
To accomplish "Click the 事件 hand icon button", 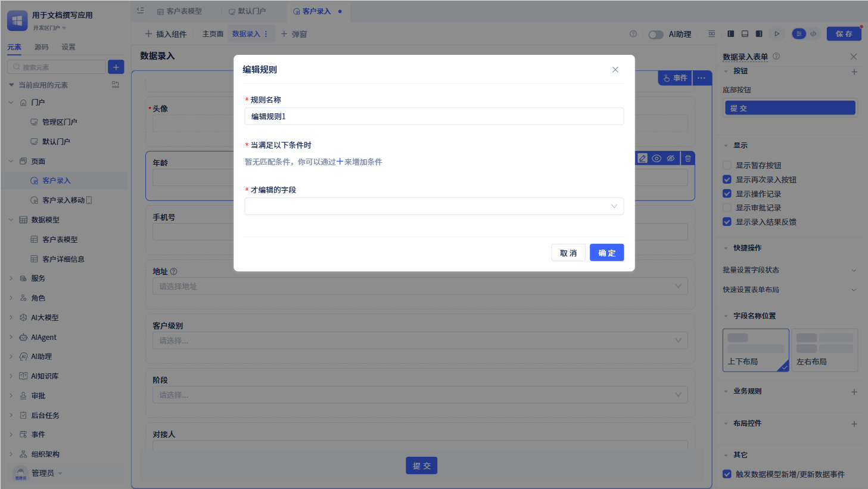I will tap(675, 78).
